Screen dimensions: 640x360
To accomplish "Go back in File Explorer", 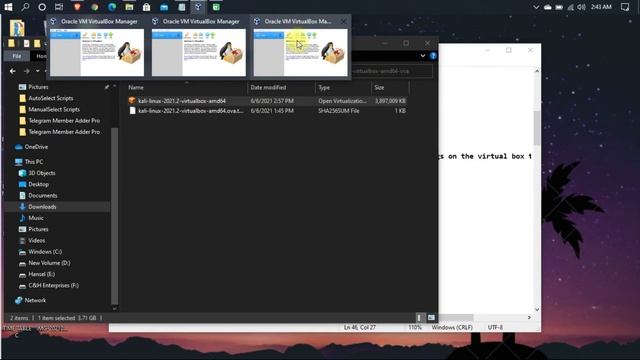I will point(13,71).
